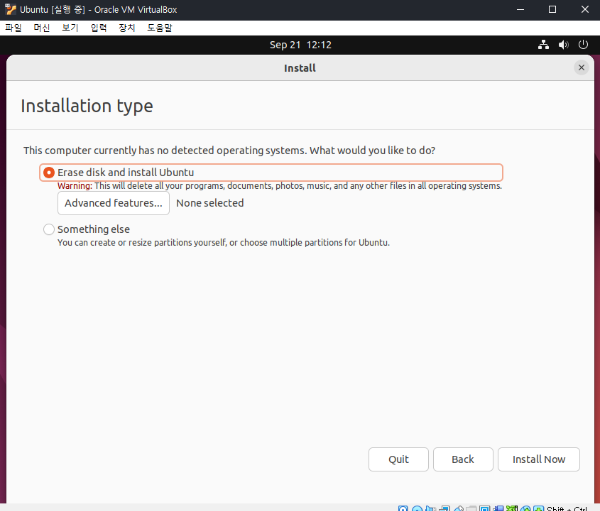The height and width of the screenshot is (511, 600).
Task: Click the VirtualBox title bar app icon
Action: coord(10,10)
